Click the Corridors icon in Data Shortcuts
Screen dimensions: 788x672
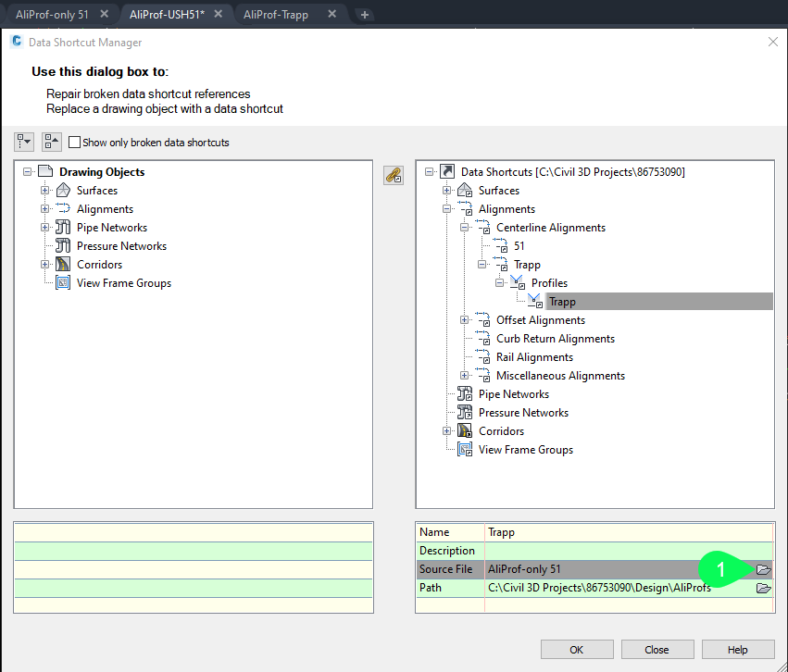click(465, 431)
